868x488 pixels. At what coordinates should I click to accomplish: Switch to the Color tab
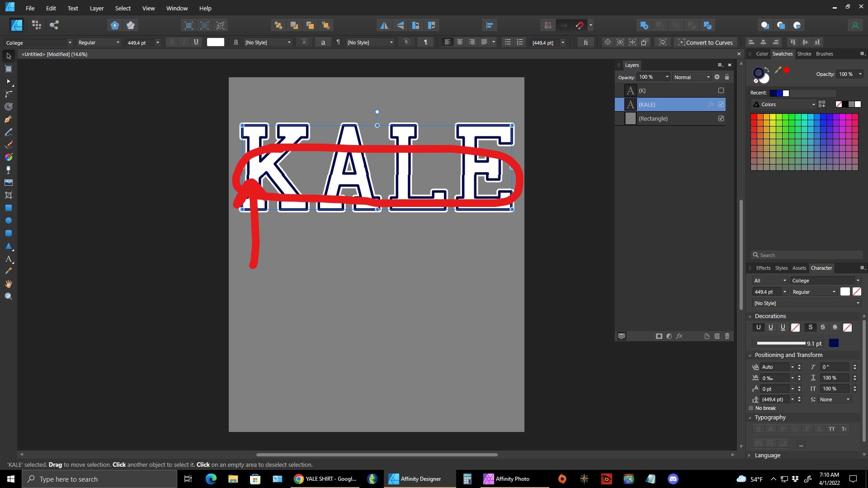pos(762,54)
